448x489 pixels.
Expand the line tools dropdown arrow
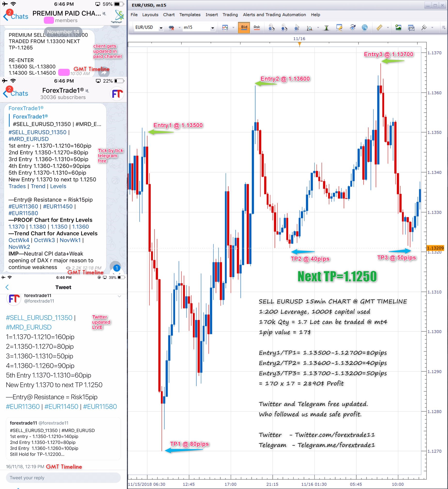432,28
